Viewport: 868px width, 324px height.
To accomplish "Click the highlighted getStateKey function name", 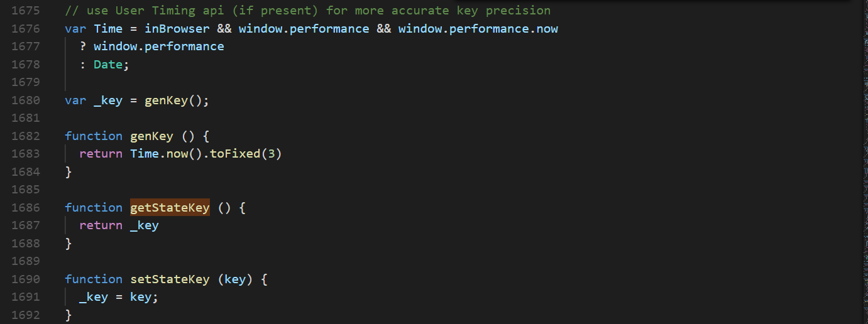I will click(170, 208).
